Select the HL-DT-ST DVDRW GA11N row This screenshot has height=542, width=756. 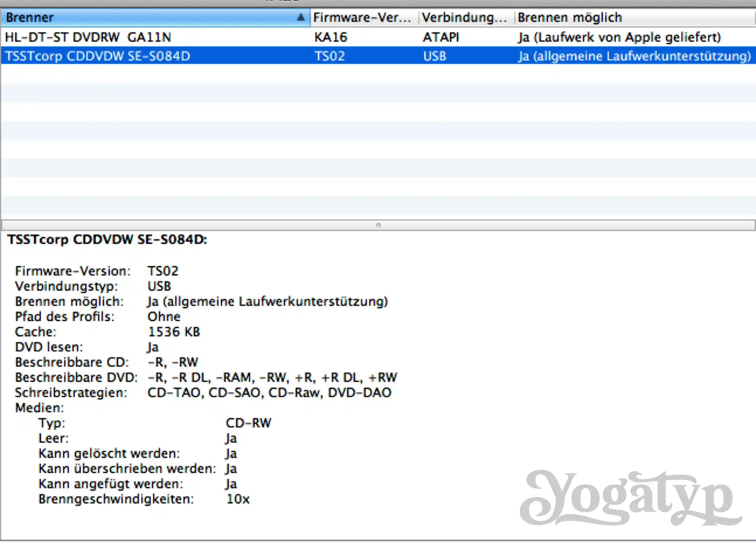click(x=378, y=37)
